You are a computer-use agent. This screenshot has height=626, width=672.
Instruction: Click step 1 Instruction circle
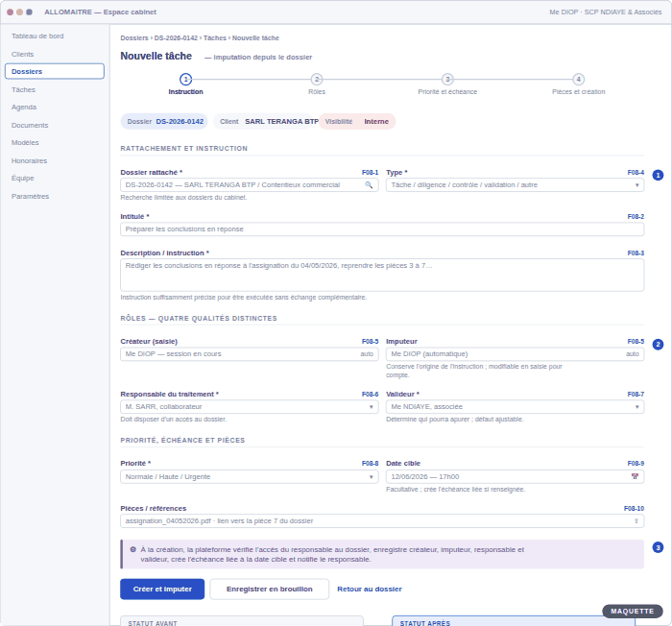click(x=185, y=80)
